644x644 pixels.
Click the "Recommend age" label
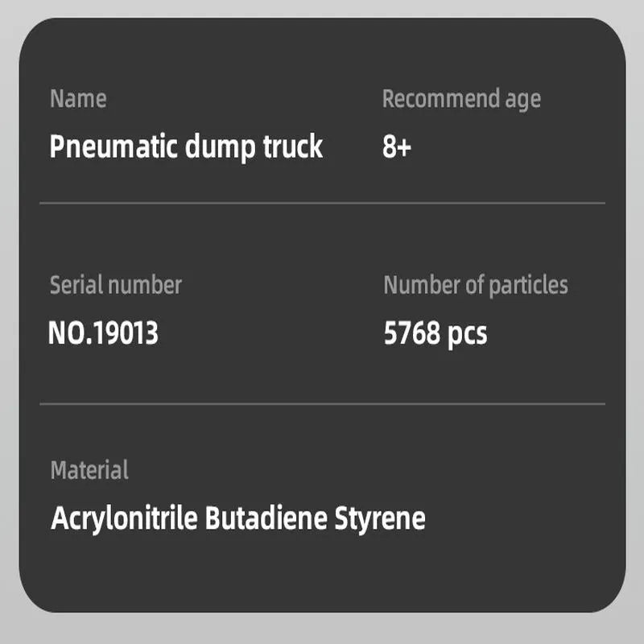point(461,99)
